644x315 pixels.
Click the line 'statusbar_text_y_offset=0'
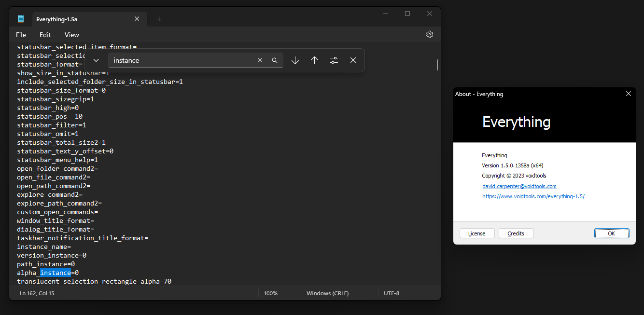point(65,151)
